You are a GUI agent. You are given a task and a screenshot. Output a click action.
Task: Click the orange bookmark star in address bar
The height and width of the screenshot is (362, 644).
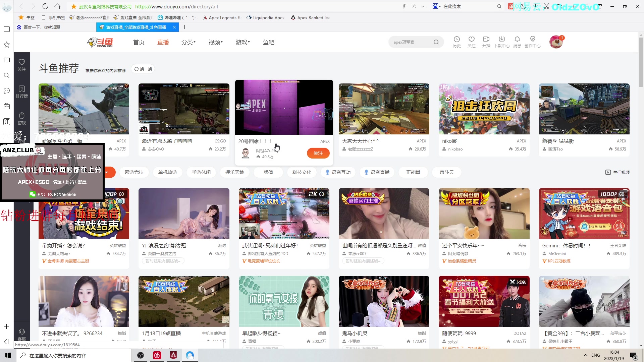[73, 6]
